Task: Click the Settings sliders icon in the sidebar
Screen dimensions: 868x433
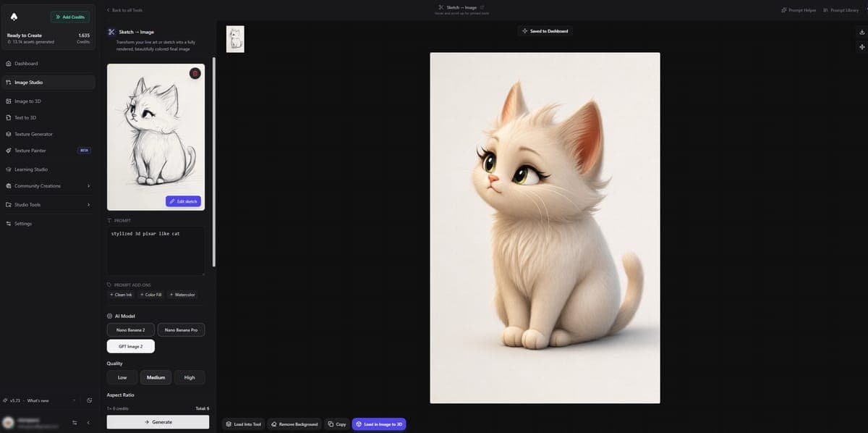Action: [x=8, y=224]
